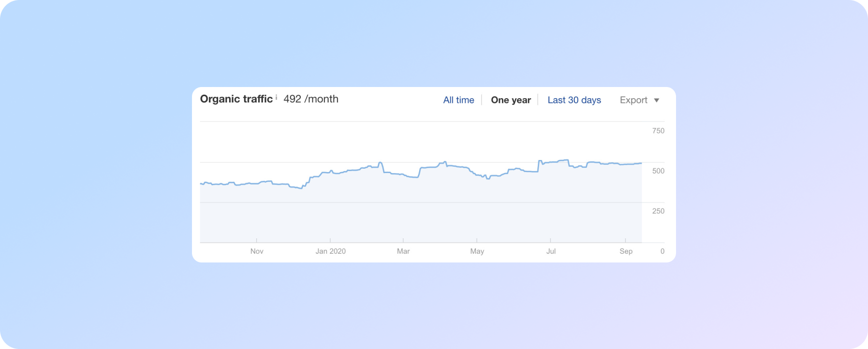Click the Jan 2020 axis label
Viewport: 868px width, 349px height.
pyautogui.click(x=331, y=251)
